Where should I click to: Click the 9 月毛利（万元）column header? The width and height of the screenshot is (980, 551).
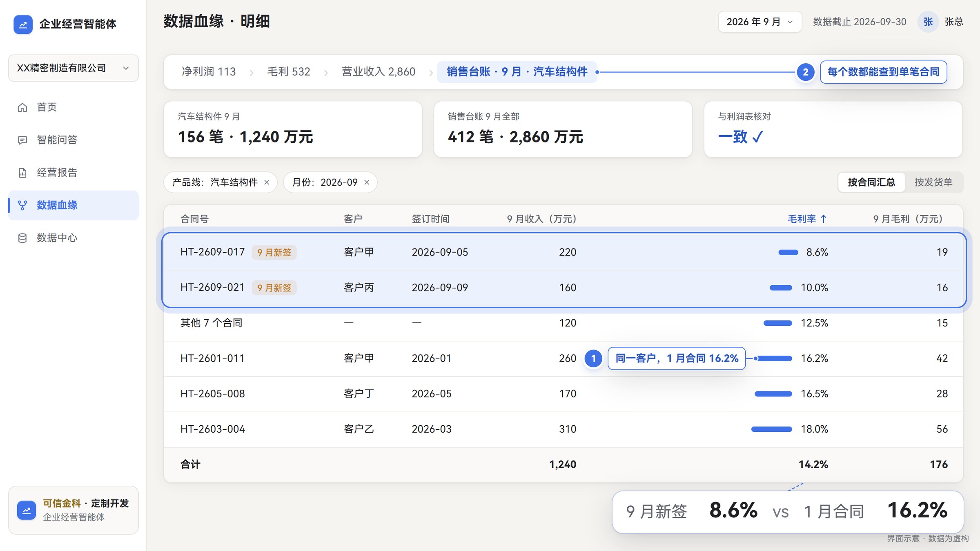click(908, 219)
